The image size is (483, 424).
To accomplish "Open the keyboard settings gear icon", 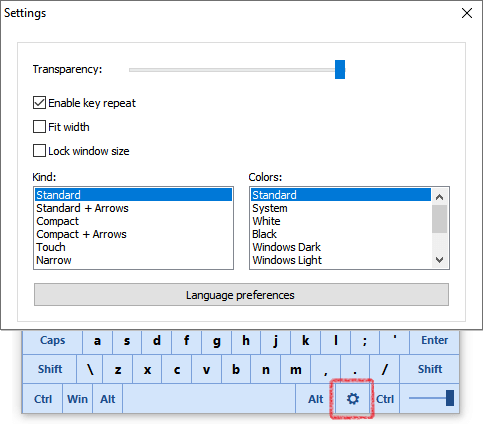I will click(x=353, y=399).
